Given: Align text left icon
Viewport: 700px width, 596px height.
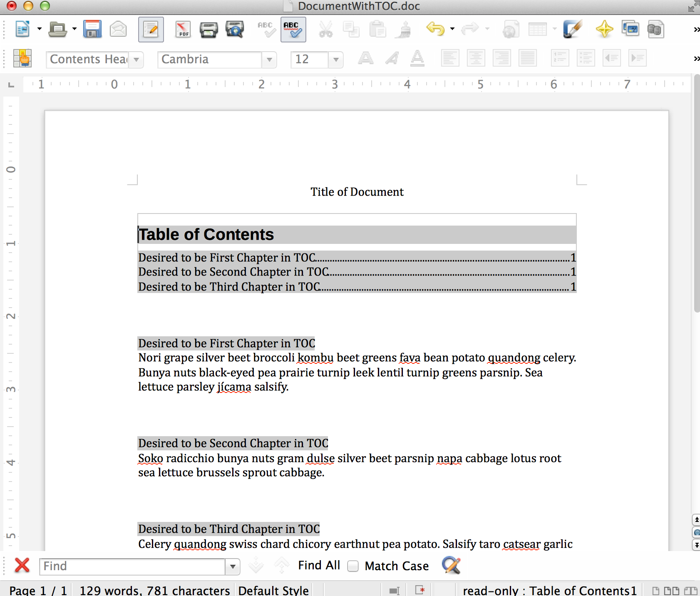Looking at the screenshot, I should (x=450, y=58).
